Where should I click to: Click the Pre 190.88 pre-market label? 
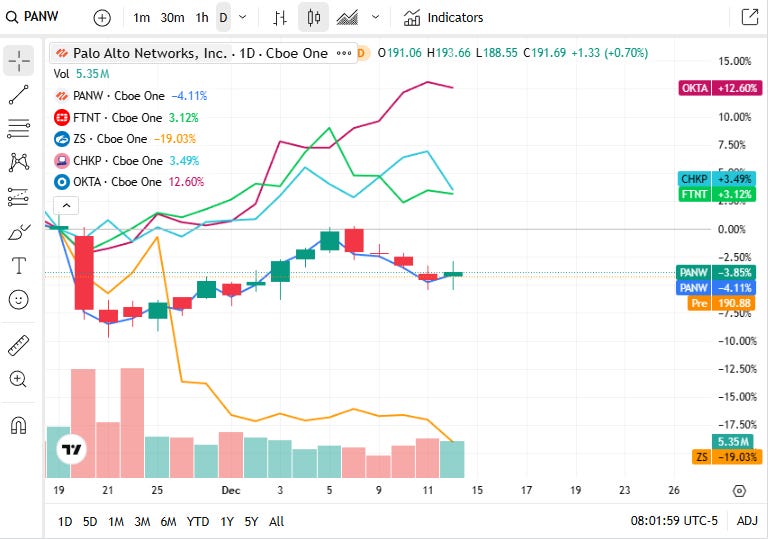coord(721,303)
